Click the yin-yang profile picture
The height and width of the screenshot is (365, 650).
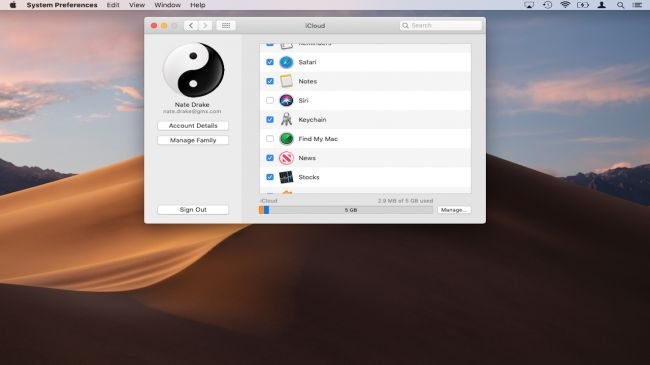(x=193, y=70)
